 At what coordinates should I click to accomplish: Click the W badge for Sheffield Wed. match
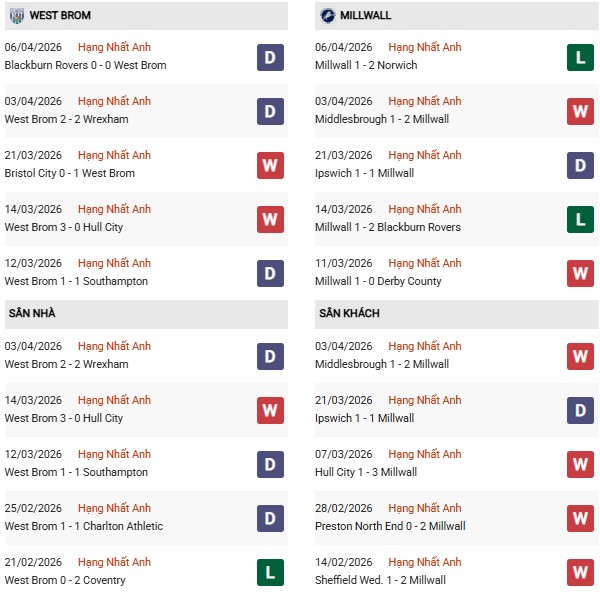(x=580, y=572)
